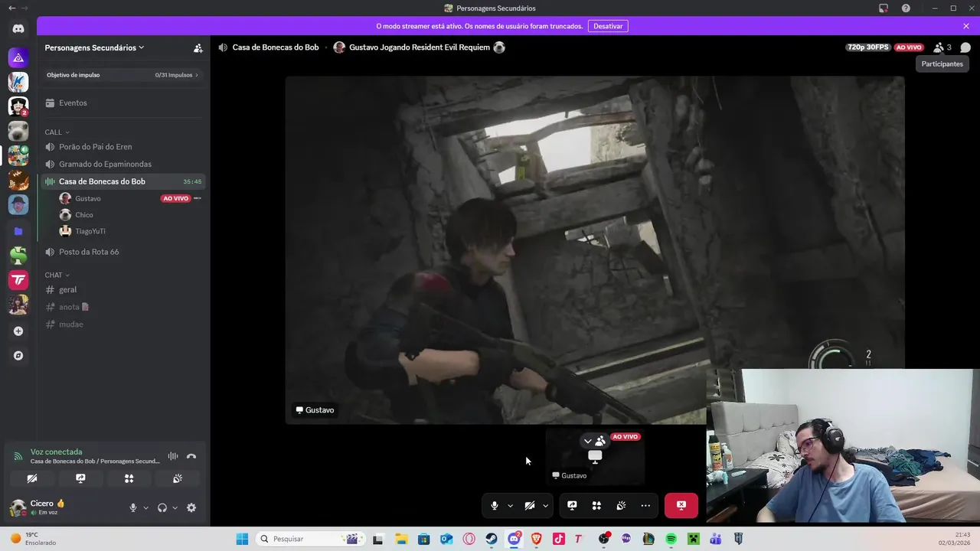Select voice channel Casa de Bonecas do Bob
The width and height of the screenshot is (980, 551).
(122, 181)
